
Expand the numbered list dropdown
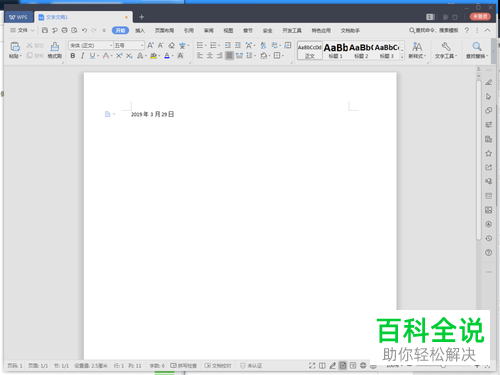[x=219, y=46]
